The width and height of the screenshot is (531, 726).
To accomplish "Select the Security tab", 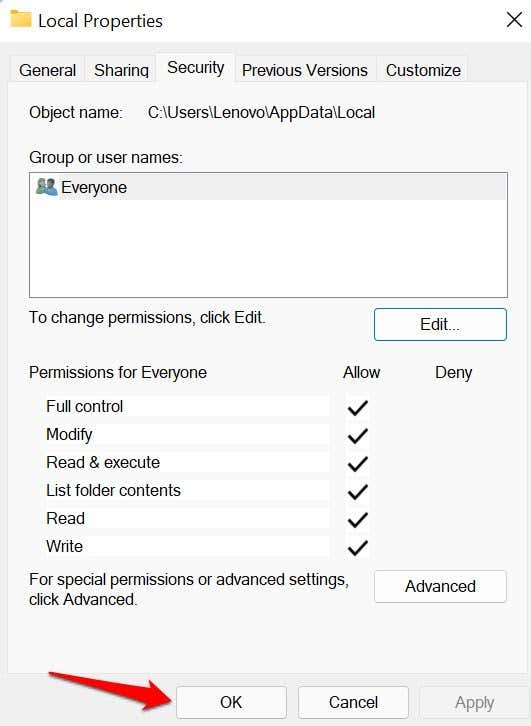I will pos(195,68).
